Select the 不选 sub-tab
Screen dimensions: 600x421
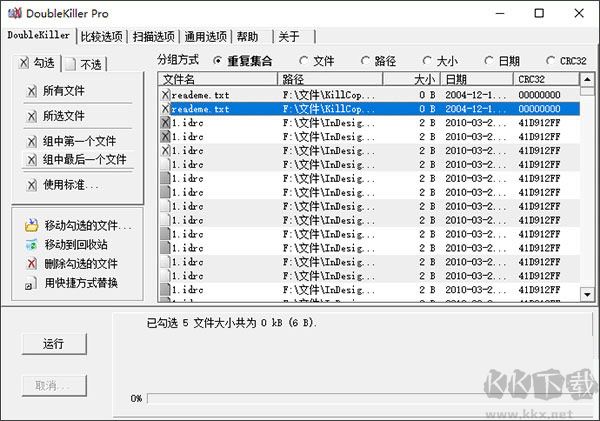(x=85, y=64)
